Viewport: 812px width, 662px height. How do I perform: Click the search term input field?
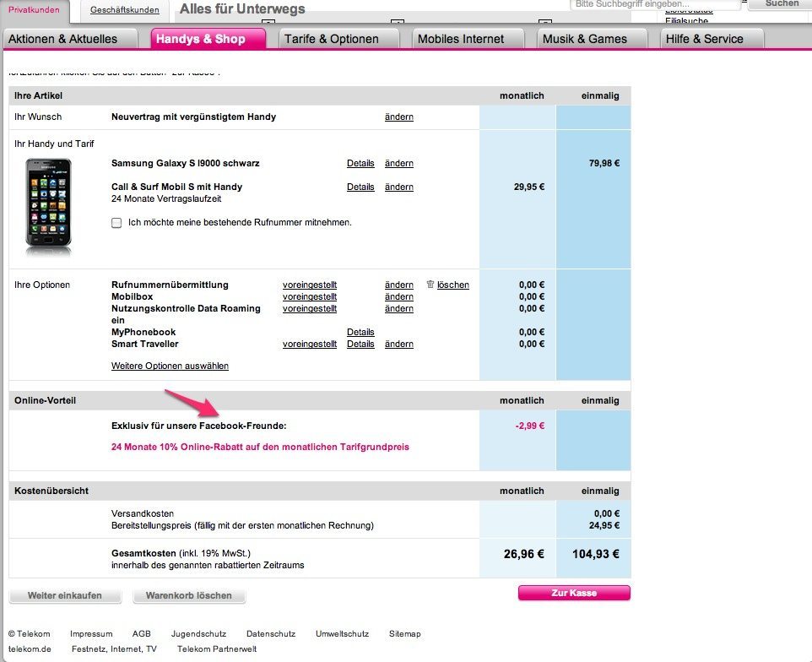(655, 4)
